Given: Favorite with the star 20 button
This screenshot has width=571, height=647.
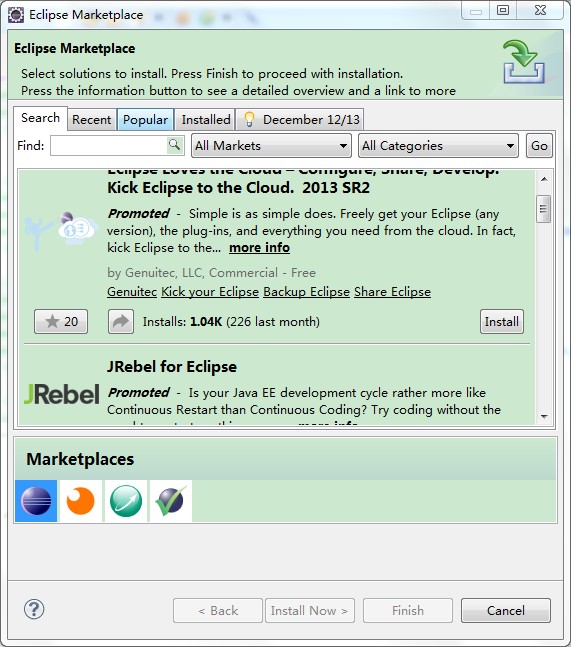Looking at the screenshot, I should [x=61, y=321].
